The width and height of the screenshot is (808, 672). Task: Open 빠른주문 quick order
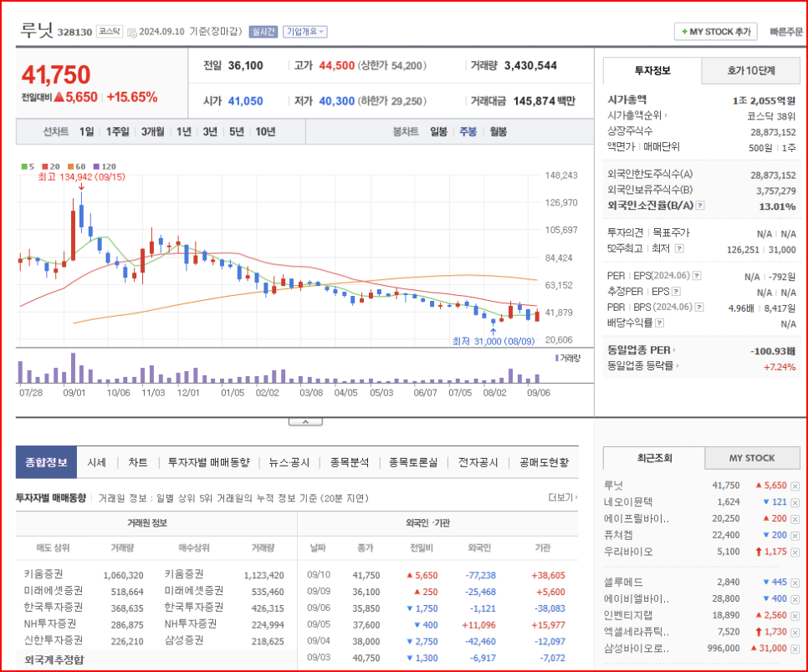[786, 32]
